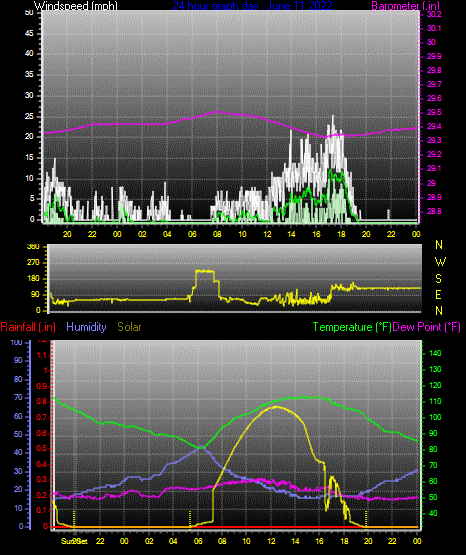Click 16 on the temperature chart time axis
Image resolution: width=466 pixels, height=555 pixels.
click(x=320, y=541)
